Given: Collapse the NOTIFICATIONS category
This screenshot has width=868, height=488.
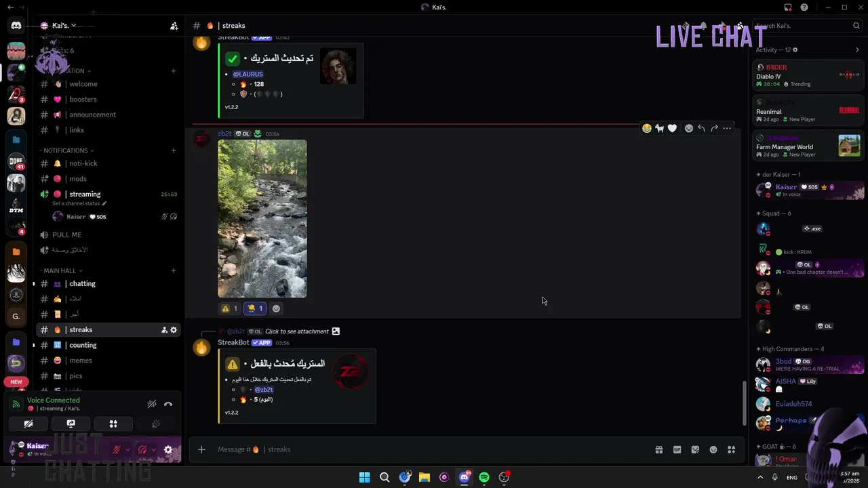Looking at the screenshot, I should coord(66,150).
